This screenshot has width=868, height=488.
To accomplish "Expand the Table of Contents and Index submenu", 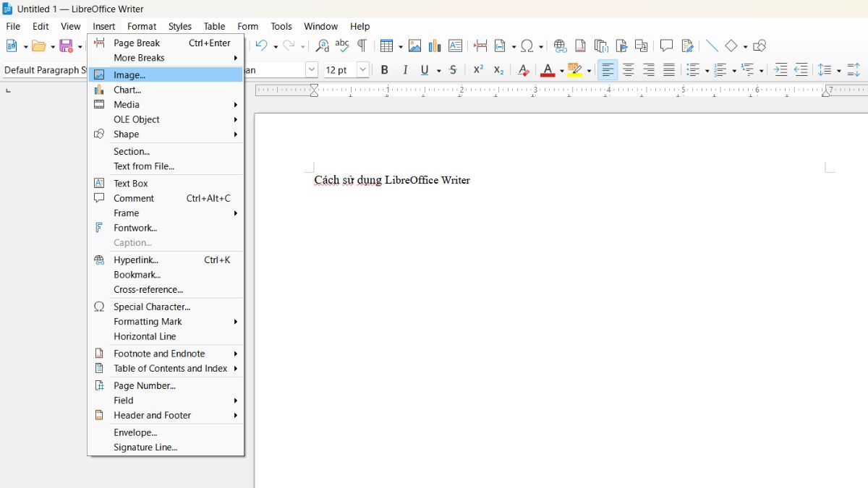I will [x=166, y=369].
